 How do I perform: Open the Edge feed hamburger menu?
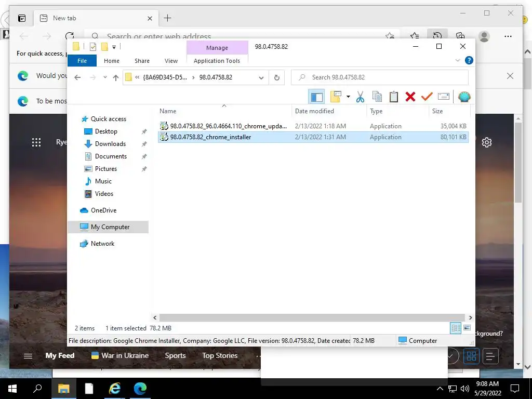(28, 356)
